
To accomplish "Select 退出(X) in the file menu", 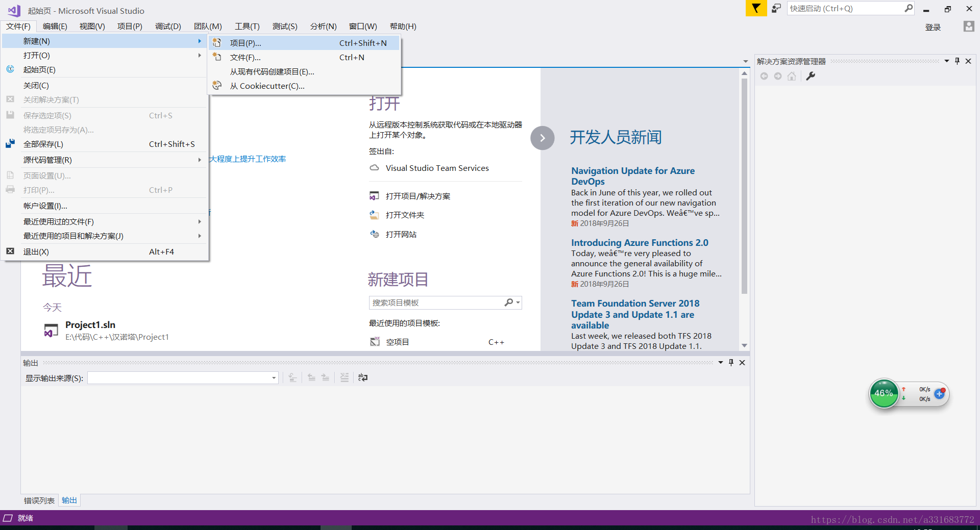I will coord(105,251).
